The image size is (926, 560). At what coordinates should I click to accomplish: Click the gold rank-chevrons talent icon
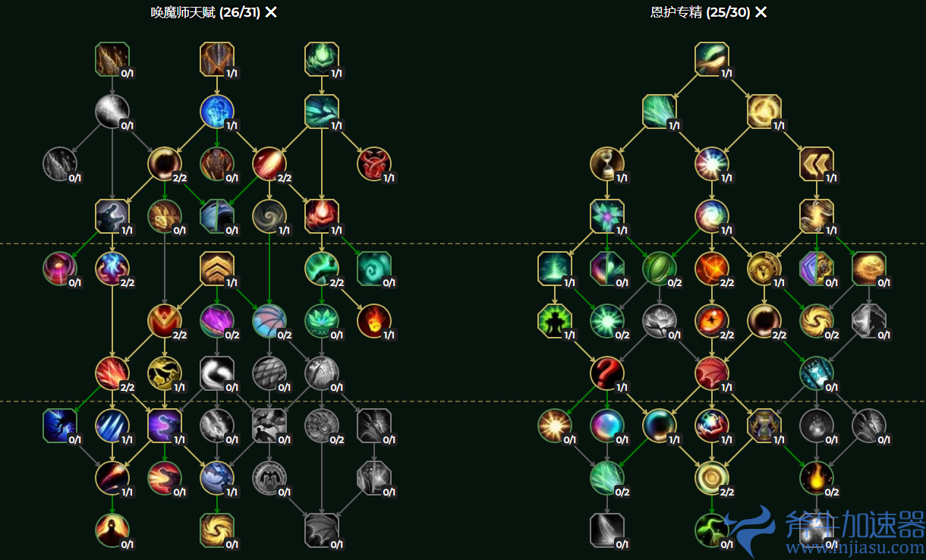(217, 269)
